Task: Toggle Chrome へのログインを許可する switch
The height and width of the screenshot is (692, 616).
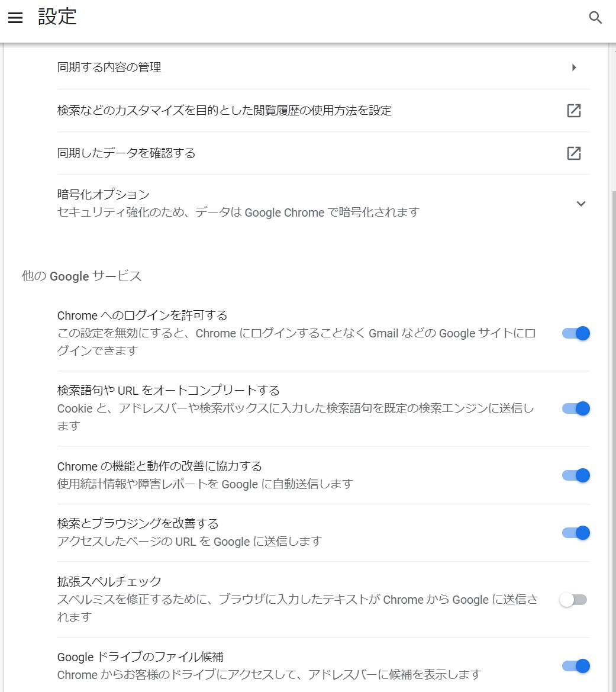Action: point(576,333)
